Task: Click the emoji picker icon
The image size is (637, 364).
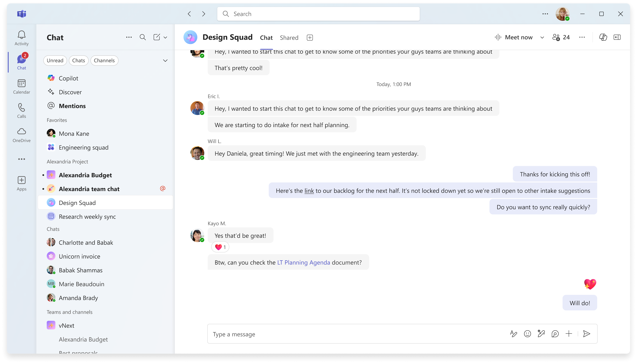Action: 528,334
